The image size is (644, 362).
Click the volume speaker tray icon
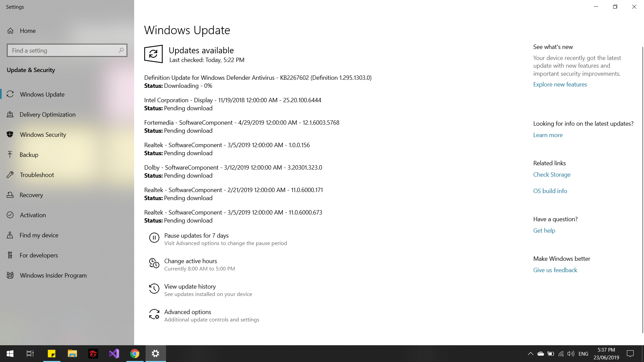pos(571,354)
